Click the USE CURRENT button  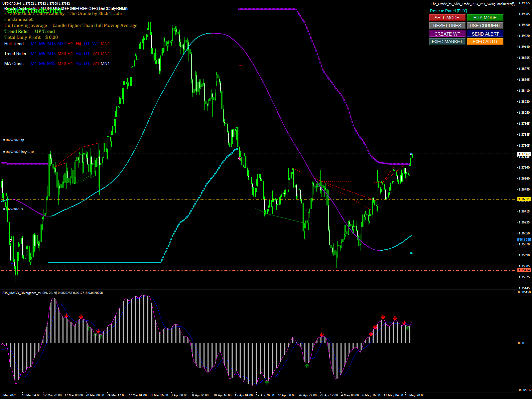485,26
